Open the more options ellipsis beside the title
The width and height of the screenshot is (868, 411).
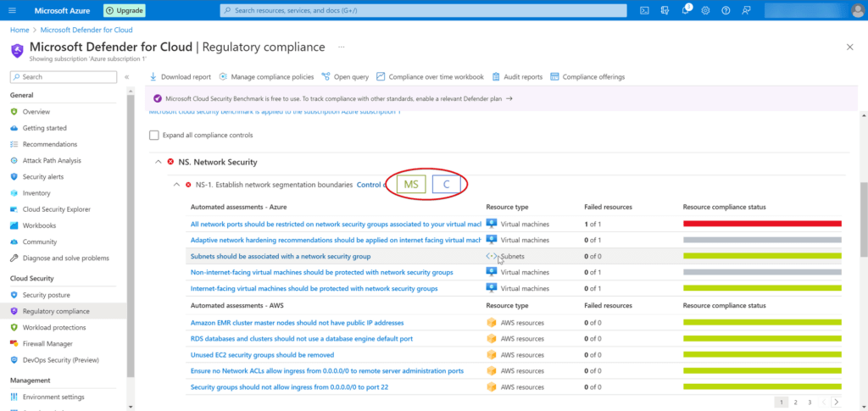342,47
